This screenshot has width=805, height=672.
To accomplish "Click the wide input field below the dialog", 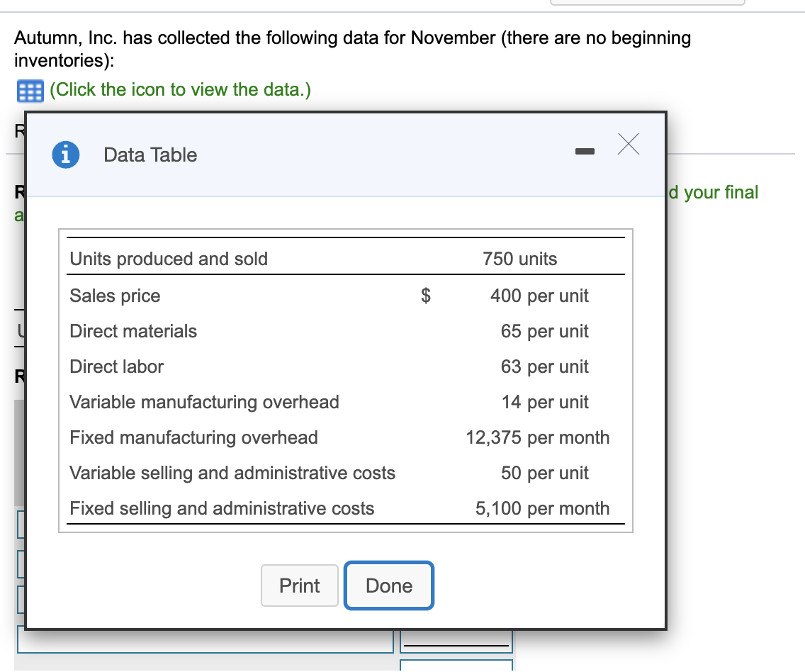I will [x=206, y=641].
